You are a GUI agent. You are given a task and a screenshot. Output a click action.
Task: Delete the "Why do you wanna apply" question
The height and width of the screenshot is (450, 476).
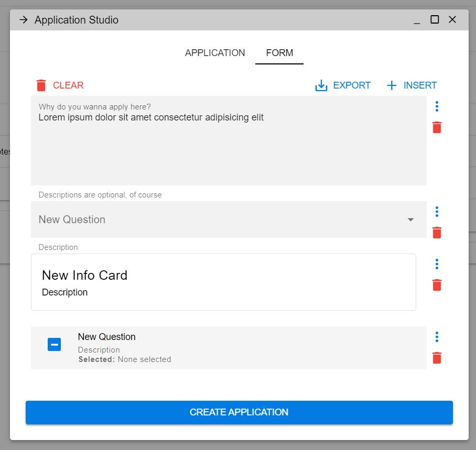click(x=437, y=127)
